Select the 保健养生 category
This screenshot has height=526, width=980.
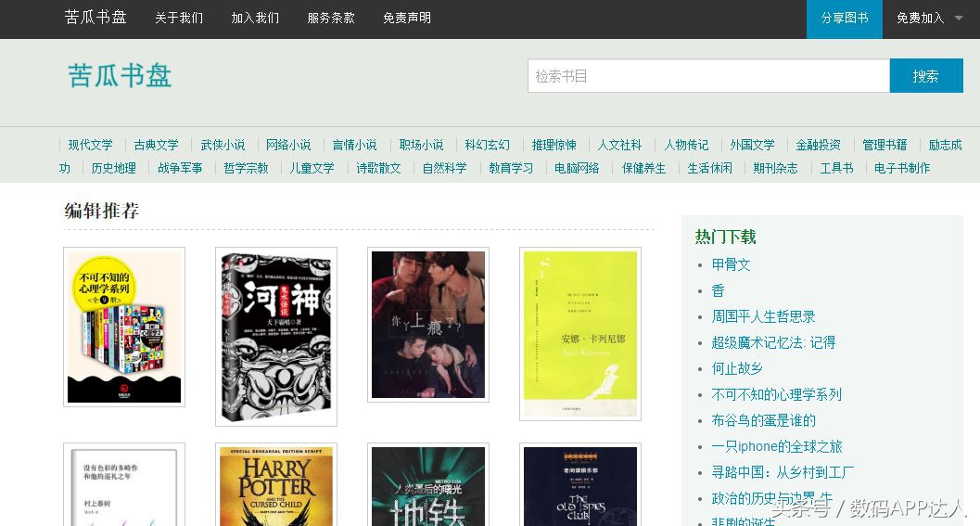tap(643, 168)
